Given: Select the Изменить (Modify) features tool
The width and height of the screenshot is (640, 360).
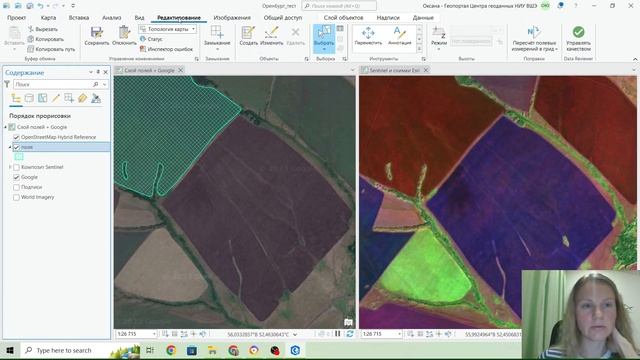Looking at the screenshot, I should click(x=271, y=36).
